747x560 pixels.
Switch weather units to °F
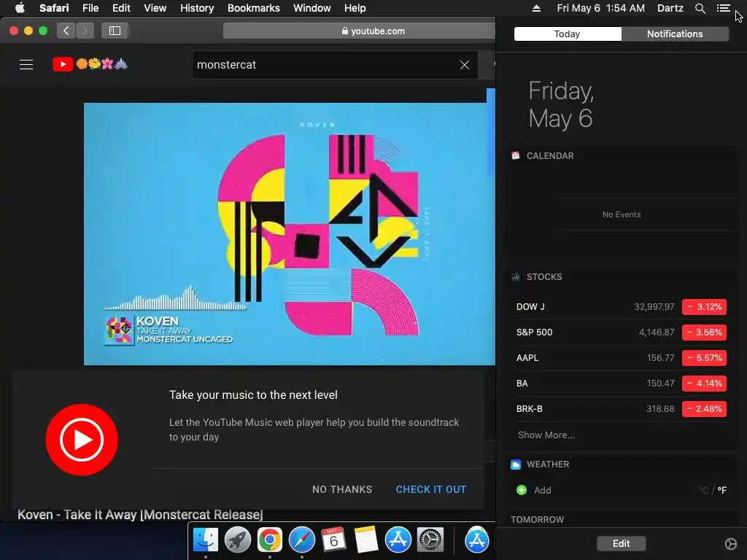pyautogui.click(x=721, y=490)
